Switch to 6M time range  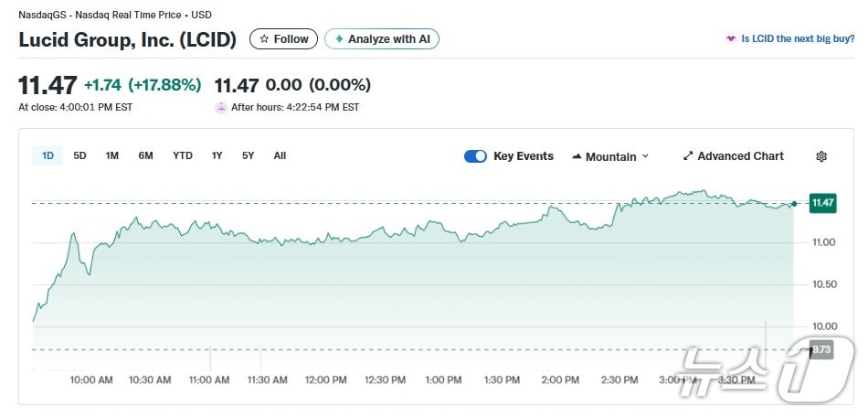point(145,155)
